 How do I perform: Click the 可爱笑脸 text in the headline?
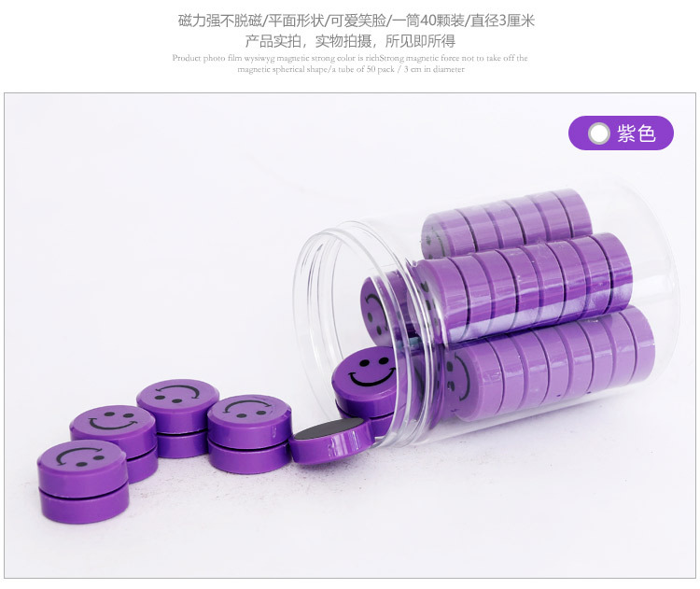(358, 21)
